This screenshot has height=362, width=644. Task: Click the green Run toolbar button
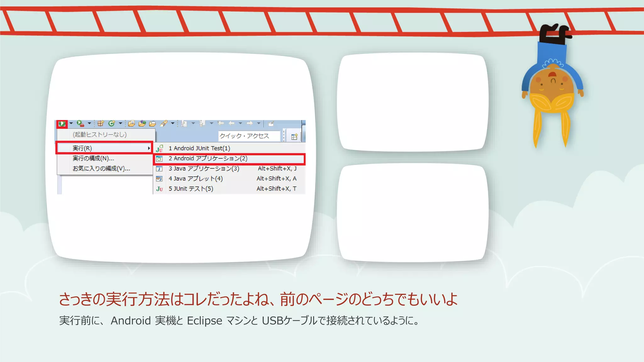(62, 123)
